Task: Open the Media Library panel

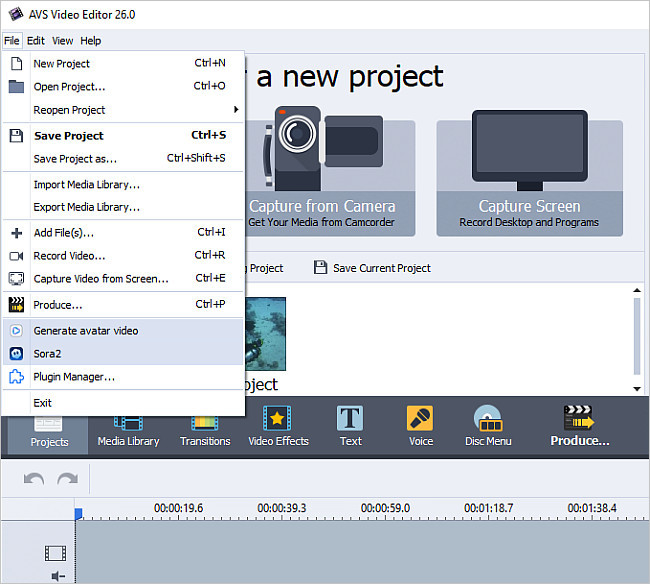Action: 129,431
